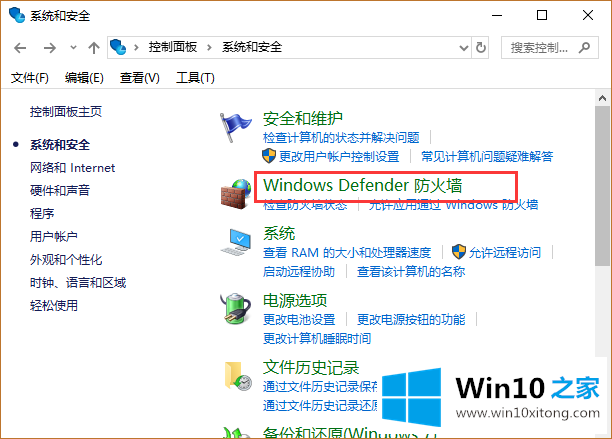This screenshot has height=439, width=612.
Task: Click the Power Options battery icon
Action: click(235, 309)
